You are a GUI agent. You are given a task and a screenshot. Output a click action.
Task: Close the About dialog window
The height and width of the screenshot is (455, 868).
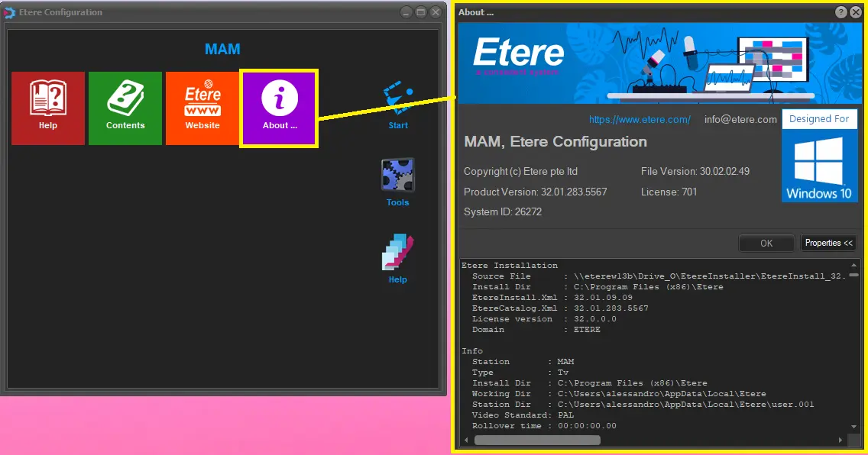(x=856, y=12)
